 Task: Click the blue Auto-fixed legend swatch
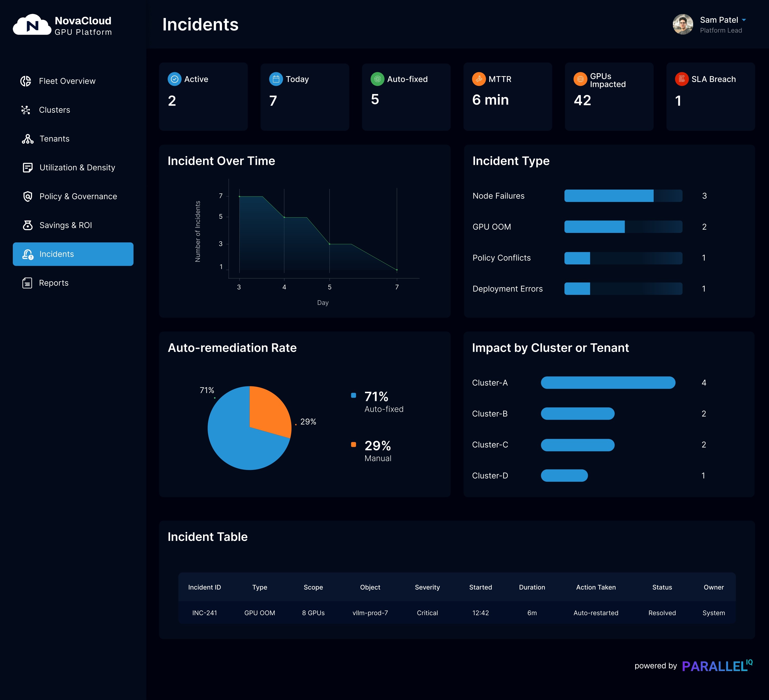(x=353, y=395)
